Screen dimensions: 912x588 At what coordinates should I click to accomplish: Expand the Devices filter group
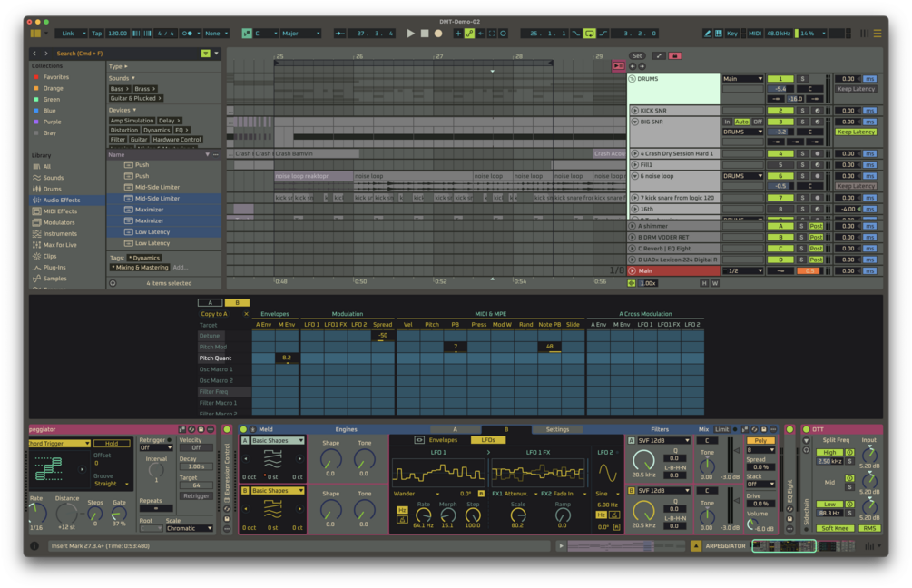tap(123, 110)
